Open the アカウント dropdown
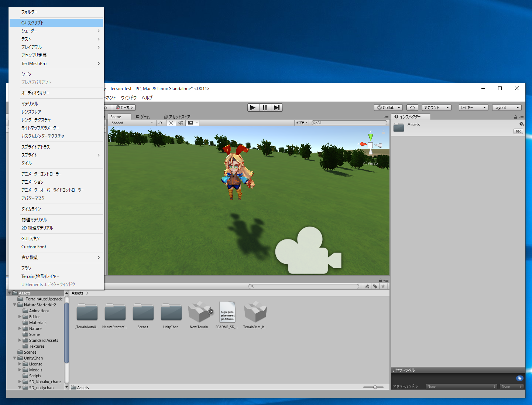The image size is (532, 405). coord(437,108)
